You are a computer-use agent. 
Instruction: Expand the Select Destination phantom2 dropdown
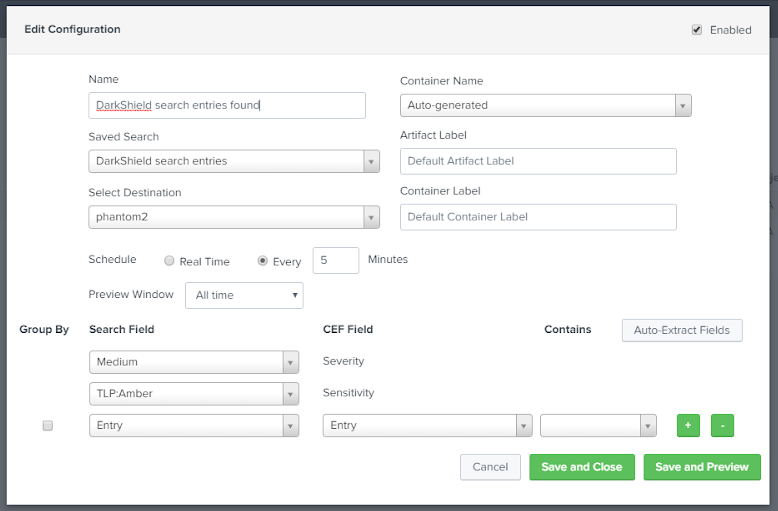(234, 217)
